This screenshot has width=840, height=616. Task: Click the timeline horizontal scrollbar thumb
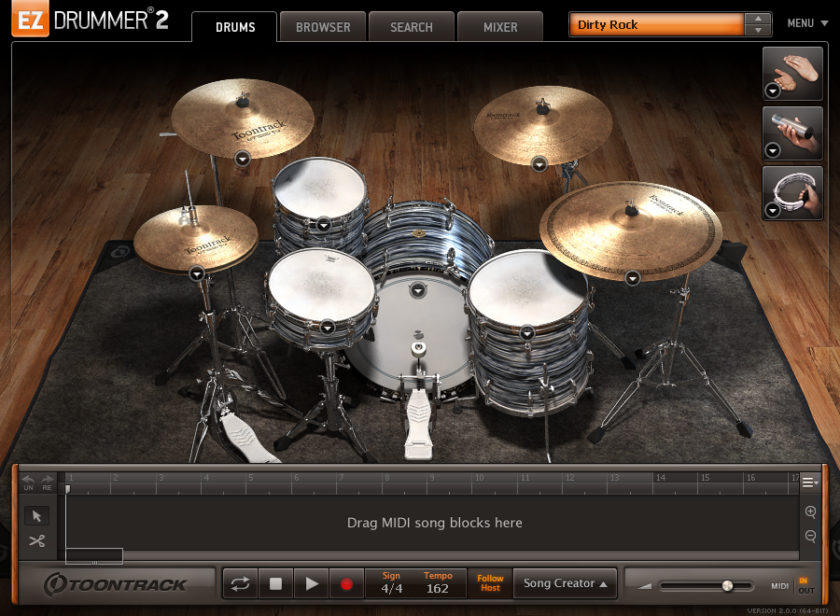pyautogui.click(x=94, y=556)
